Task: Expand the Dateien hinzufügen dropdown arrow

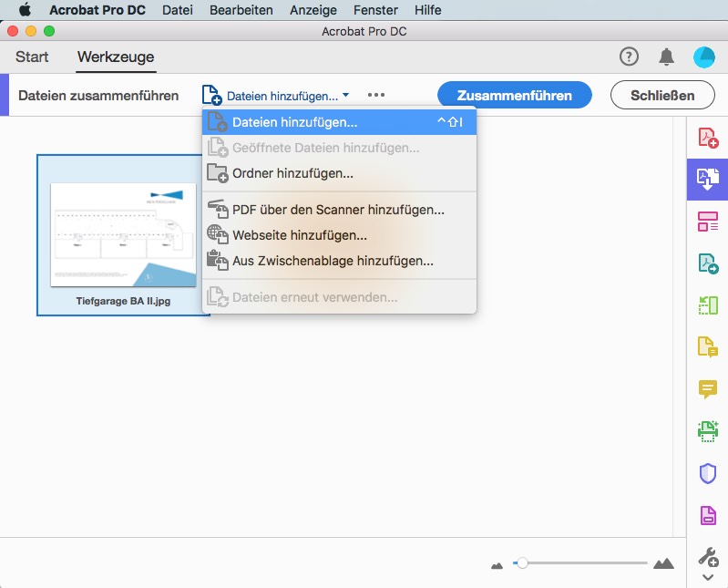Action: coord(345,95)
